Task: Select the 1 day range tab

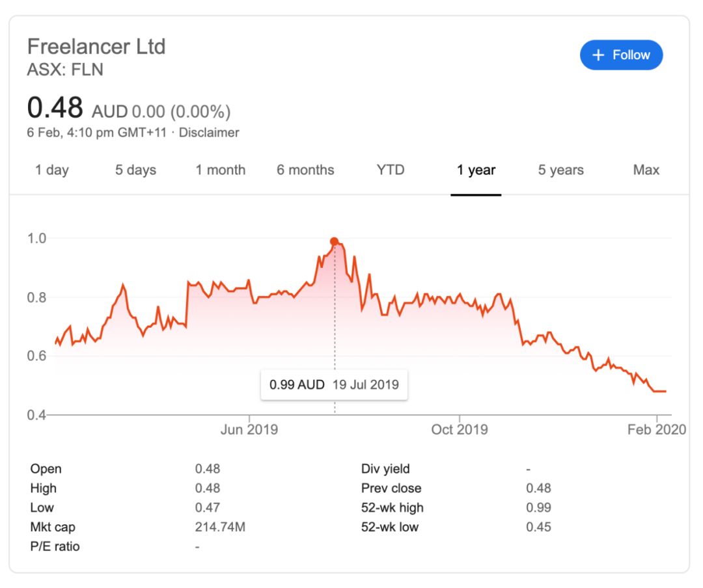Action: pos(52,170)
